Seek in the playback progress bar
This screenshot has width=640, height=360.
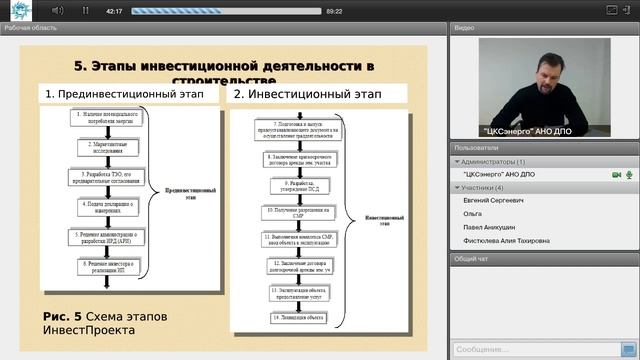[226, 11]
